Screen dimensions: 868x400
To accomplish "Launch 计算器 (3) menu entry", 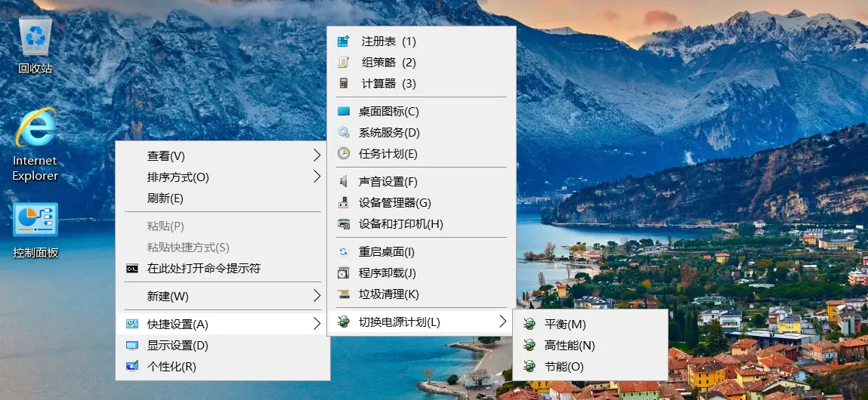I will click(422, 84).
